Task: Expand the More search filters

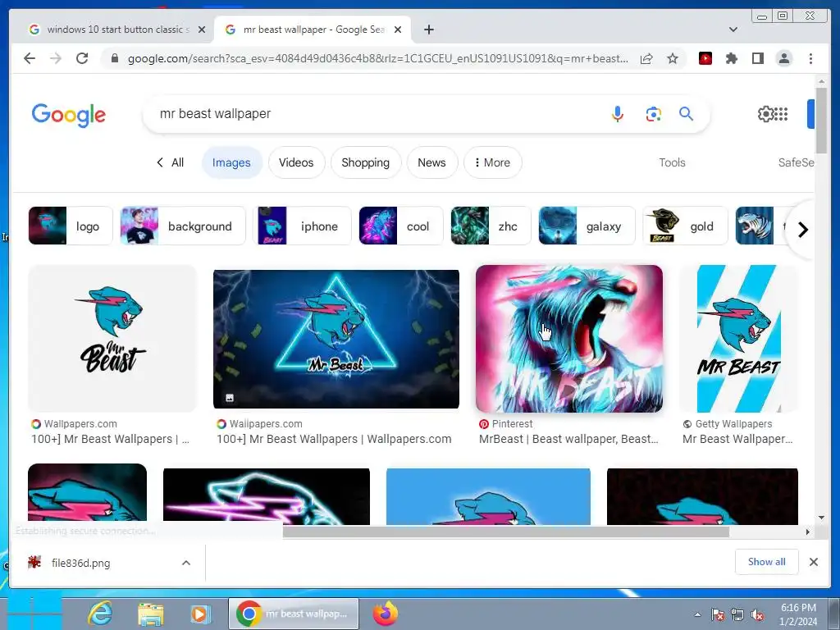Action: [492, 162]
